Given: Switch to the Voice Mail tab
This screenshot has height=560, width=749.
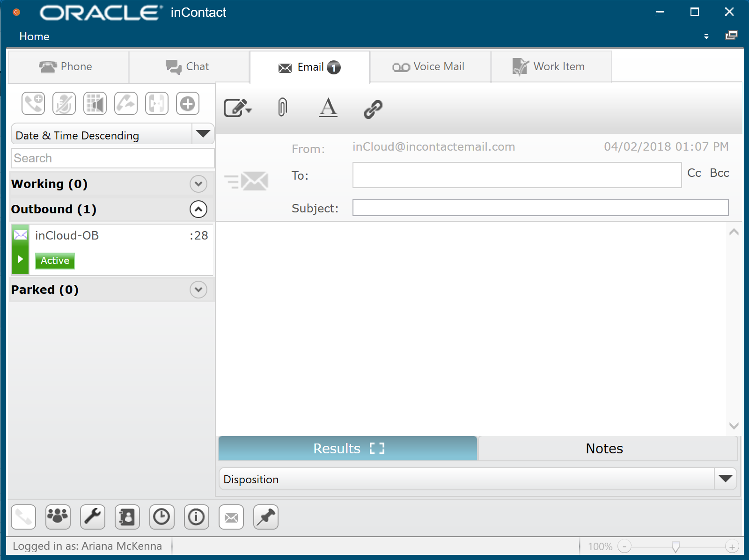Looking at the screenshot, I should pos(431,67).
